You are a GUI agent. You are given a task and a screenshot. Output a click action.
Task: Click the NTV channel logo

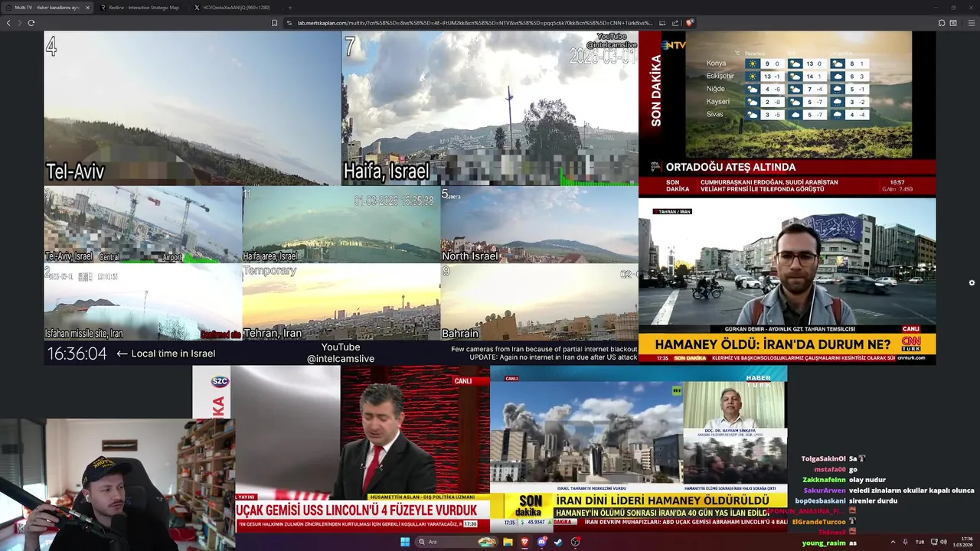(674, 45)
